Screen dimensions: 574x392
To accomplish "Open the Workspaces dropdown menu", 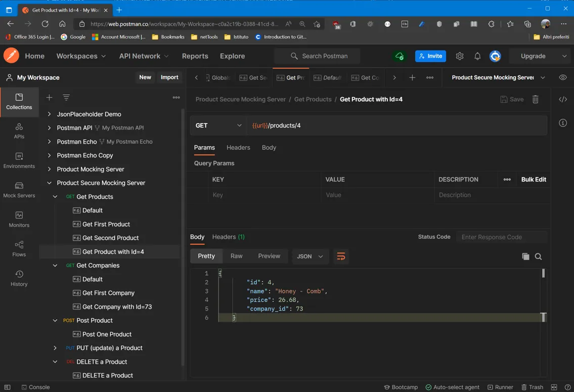I will tap(81, 56).
